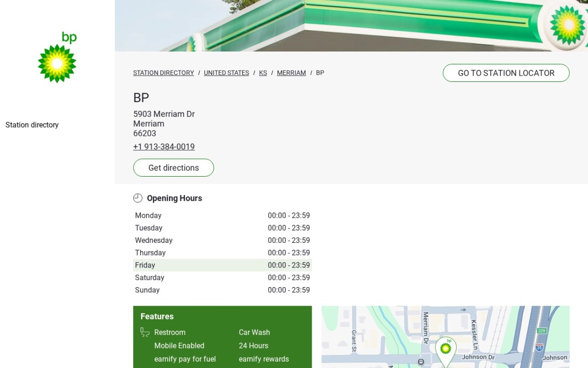Image resolution: width=588 pixels, height=368 pixels.
Task: Click the exit 229 marker on the map
Action: click(541, 331)
